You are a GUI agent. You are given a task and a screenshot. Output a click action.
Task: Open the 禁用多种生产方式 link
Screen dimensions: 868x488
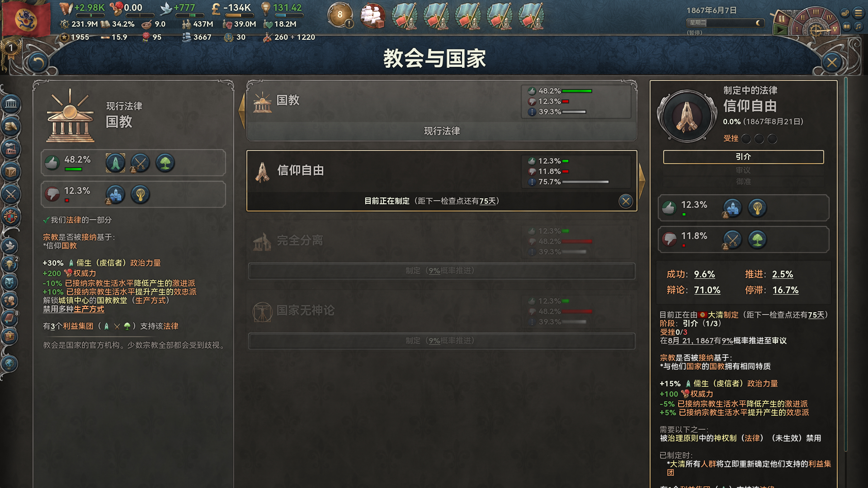pos(74,309)
